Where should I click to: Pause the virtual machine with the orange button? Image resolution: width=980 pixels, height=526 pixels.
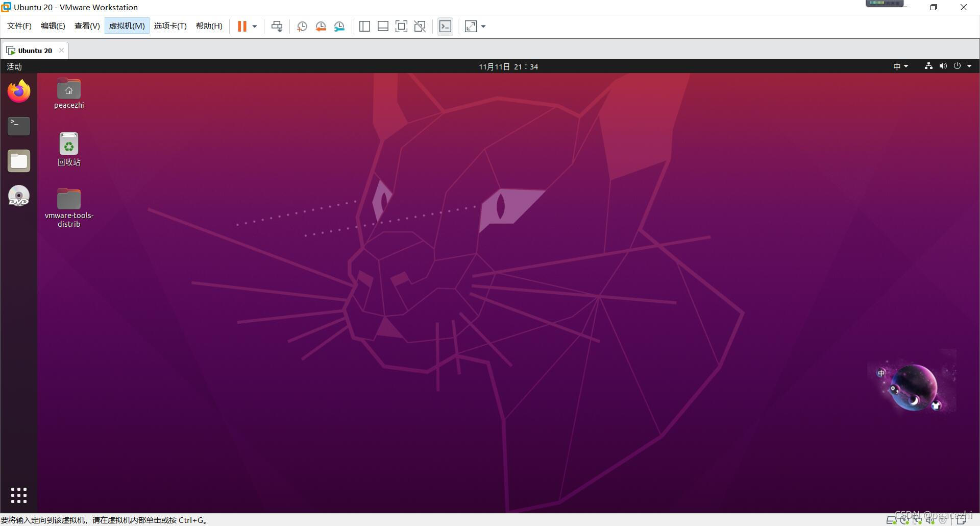click(242, 26)
